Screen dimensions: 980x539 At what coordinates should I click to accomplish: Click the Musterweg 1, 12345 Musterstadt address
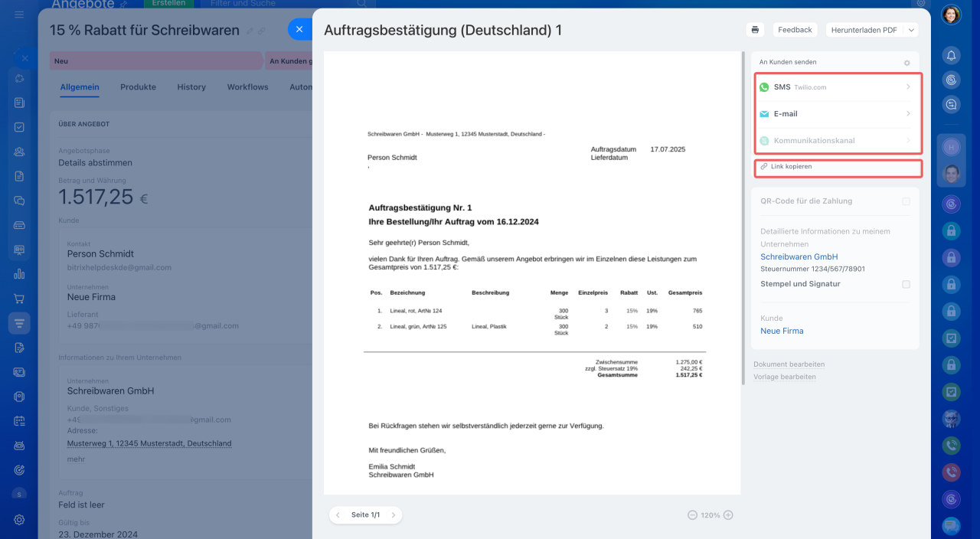pyautogui.click(x=149, y=443)
